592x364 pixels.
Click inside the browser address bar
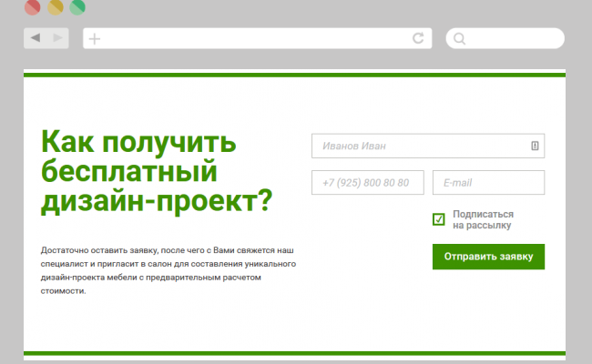point(255,38)
